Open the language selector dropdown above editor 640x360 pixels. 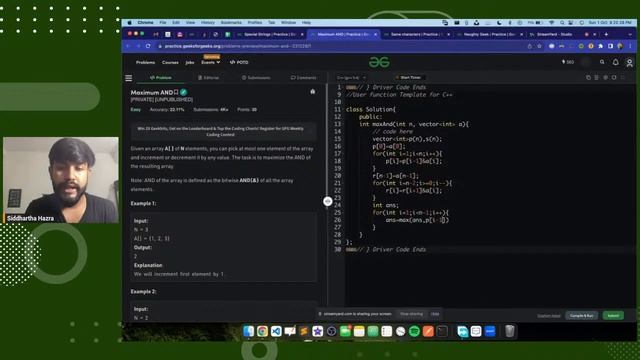coord(351,78)
